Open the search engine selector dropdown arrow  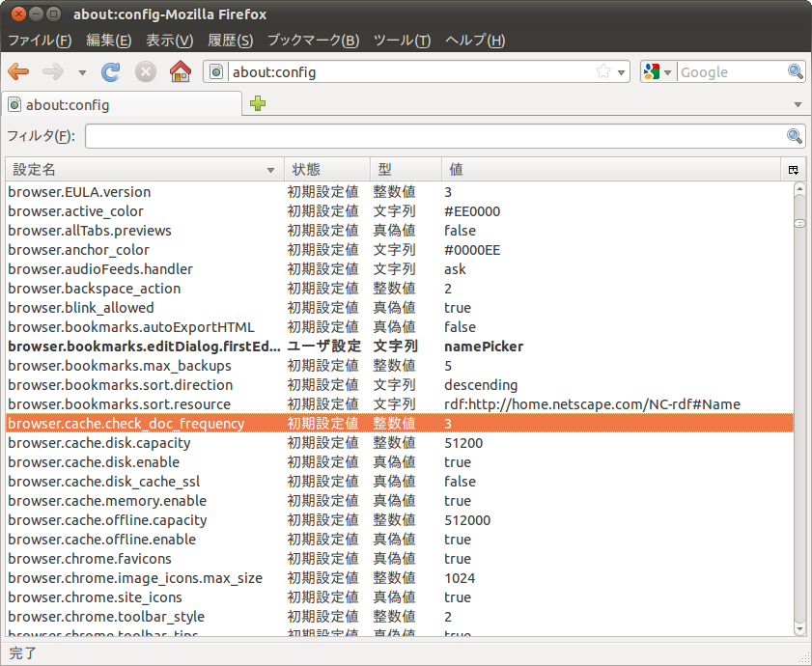667,72
